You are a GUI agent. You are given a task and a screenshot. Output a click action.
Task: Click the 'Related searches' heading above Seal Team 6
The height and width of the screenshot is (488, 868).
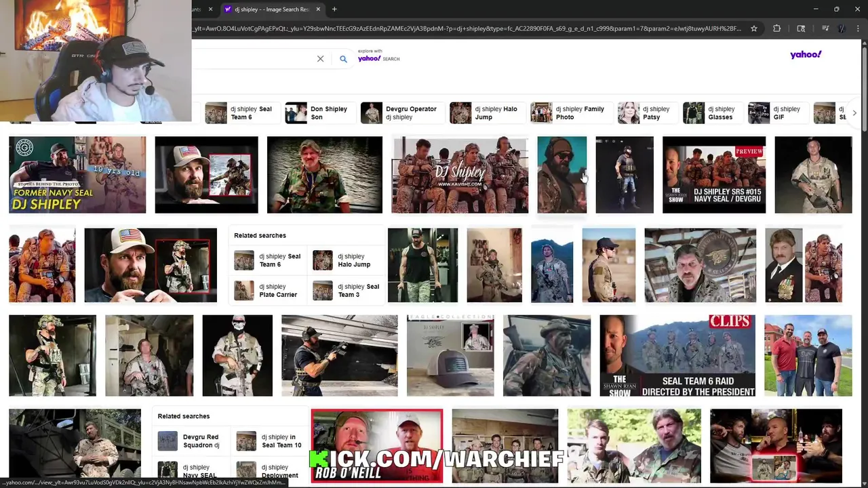[x=260, y=235]
